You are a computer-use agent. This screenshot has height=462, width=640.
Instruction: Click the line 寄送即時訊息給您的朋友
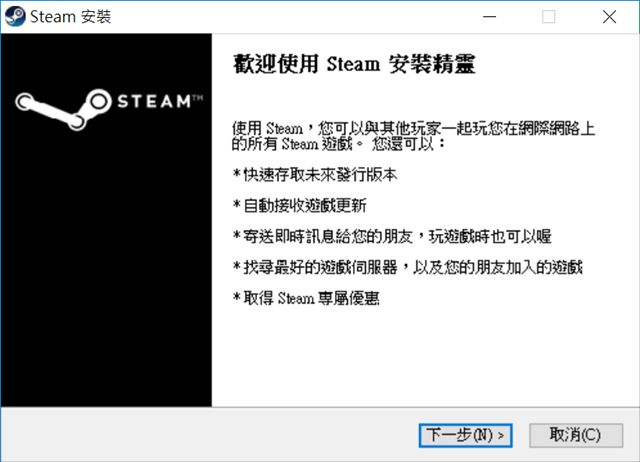coord(392,236)
